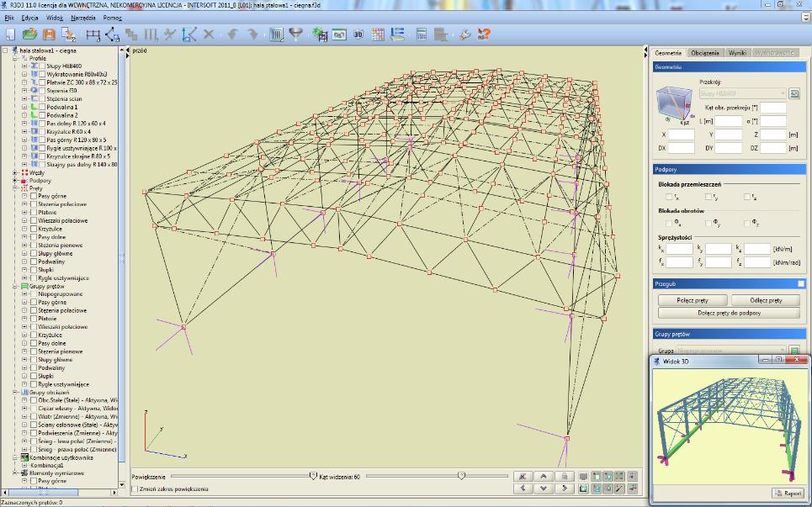Check the Krzyżulce R 60 x 4 checkbox
The image size is (812, 507).
[x=42, y=131]
